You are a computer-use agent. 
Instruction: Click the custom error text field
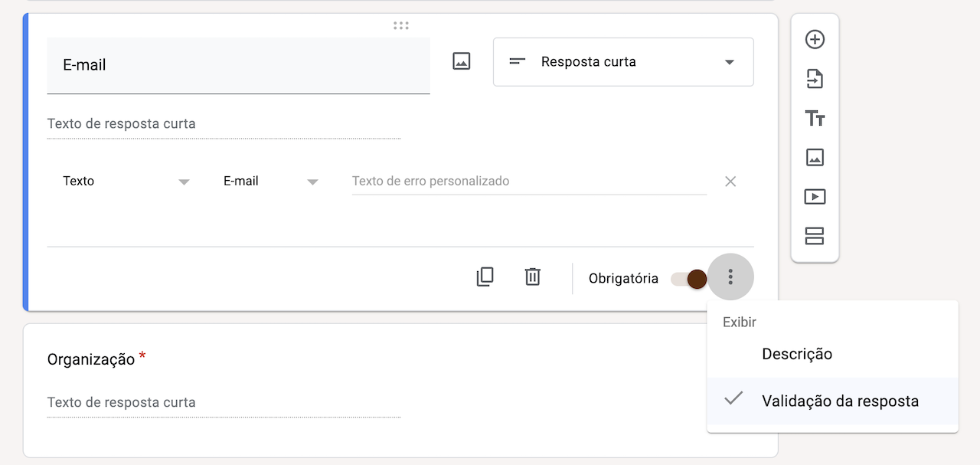(x=528, y=182)
